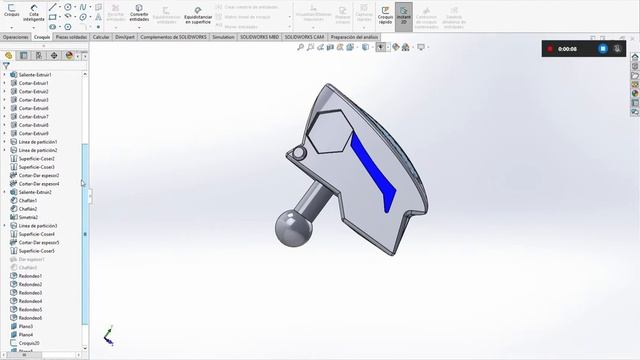Image resolution: width=640 pixels, height=360 pixels.
Task: Click the View settings monitor icon
Action: point(420,47)
